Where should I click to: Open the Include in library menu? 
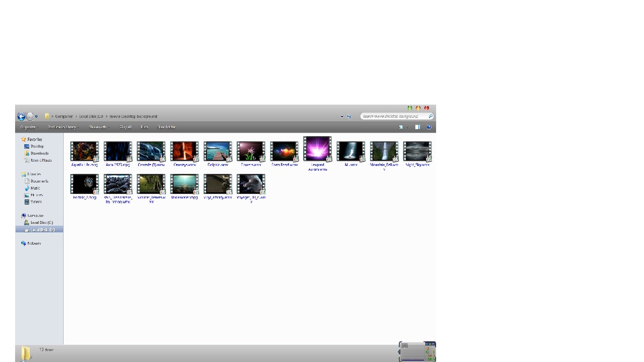click(x=64, y=127)
